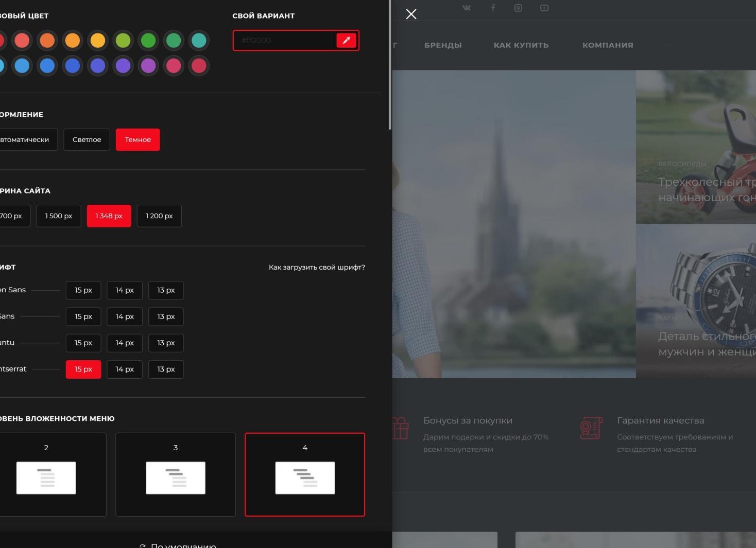Click text Дарим подарки и скидки до 70%
Image resolution: width=756 pixels, height=548 pixels.
(x=486, y=437)
